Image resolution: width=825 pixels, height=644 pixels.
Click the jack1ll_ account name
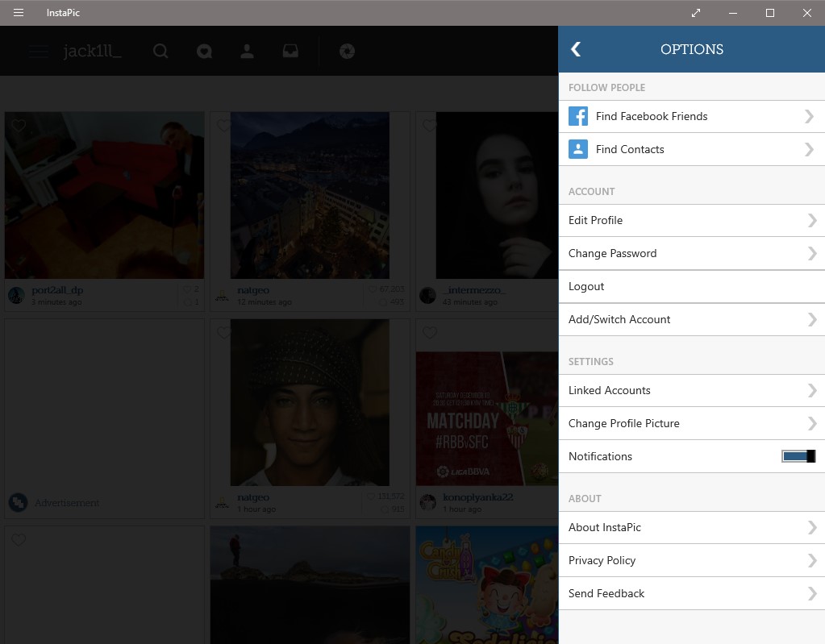tap(92, 51)
